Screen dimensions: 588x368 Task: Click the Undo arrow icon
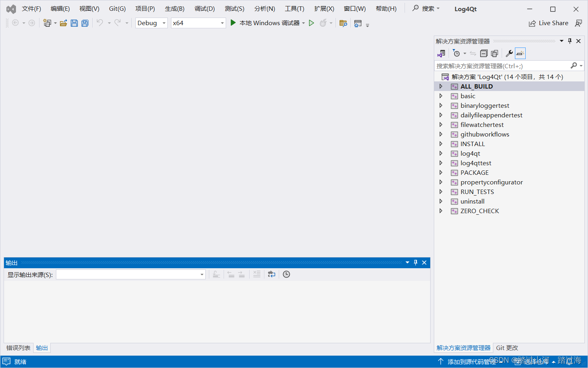coord(100,23)
